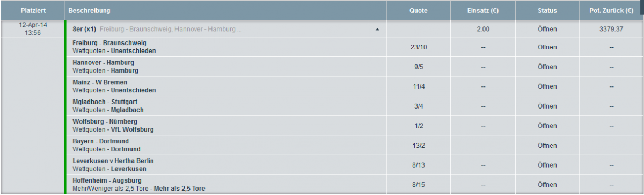Click the 13/2 odds for Dortmund
This screenshot has width=644, height=195.
click(x=419, y=145)
